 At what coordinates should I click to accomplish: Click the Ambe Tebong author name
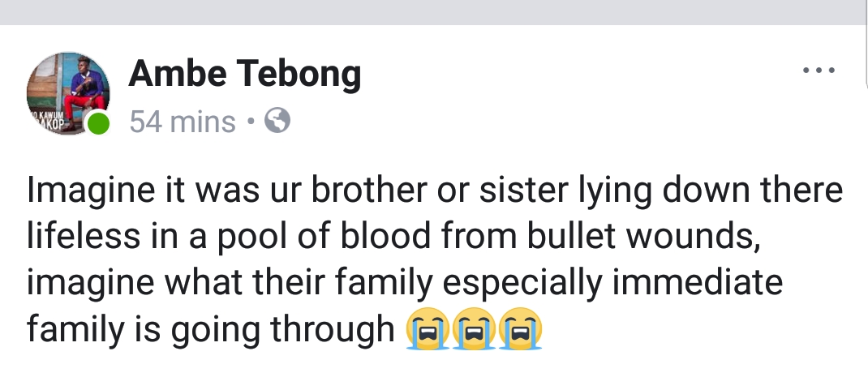point(244,75)
